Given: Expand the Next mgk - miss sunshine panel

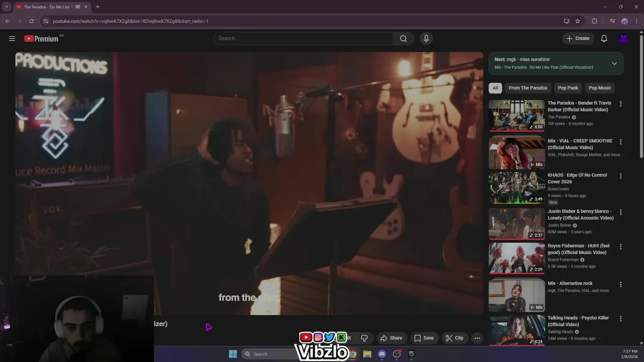Looking at the screenshot, I should coord(614,63).
